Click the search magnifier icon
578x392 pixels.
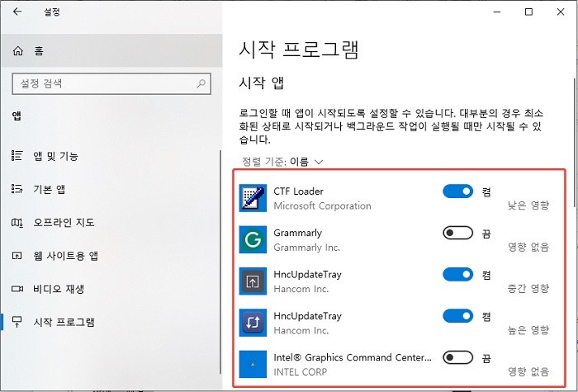(201, 83)
